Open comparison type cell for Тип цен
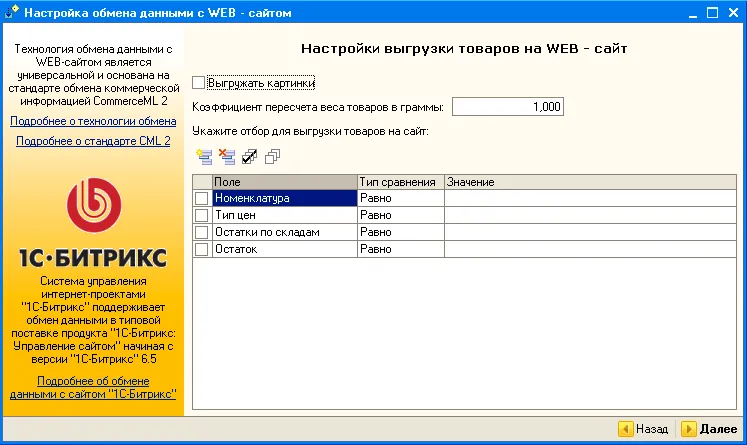 (x=400, y=215)
